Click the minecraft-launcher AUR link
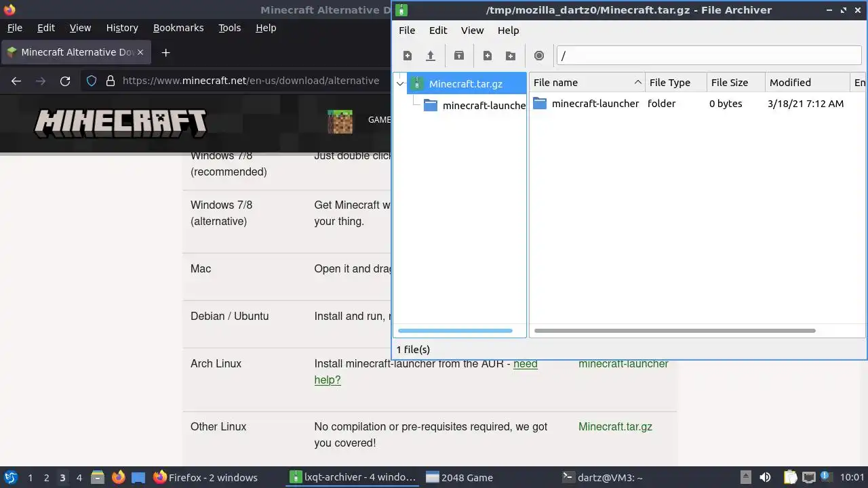 (623, 364)
